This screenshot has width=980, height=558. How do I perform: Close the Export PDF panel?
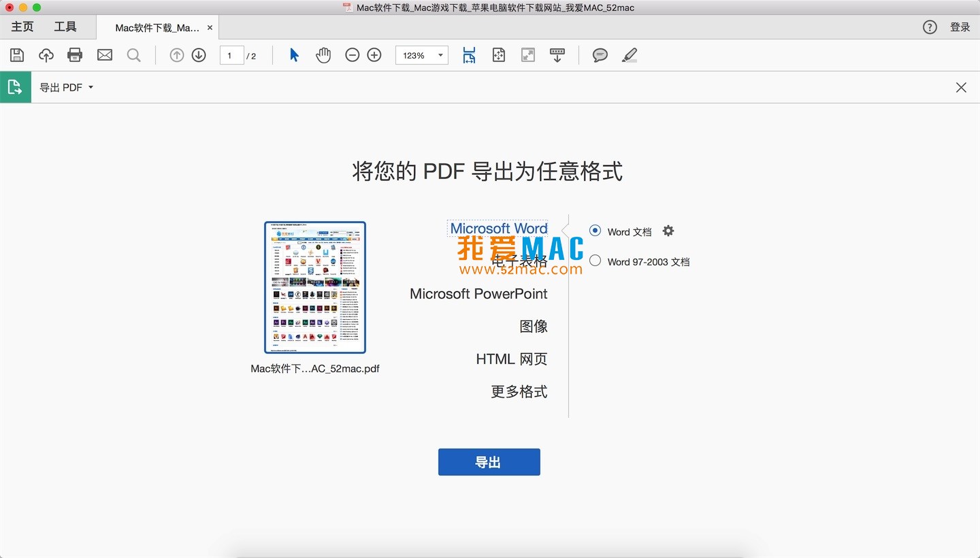click(x=961, y=87)
